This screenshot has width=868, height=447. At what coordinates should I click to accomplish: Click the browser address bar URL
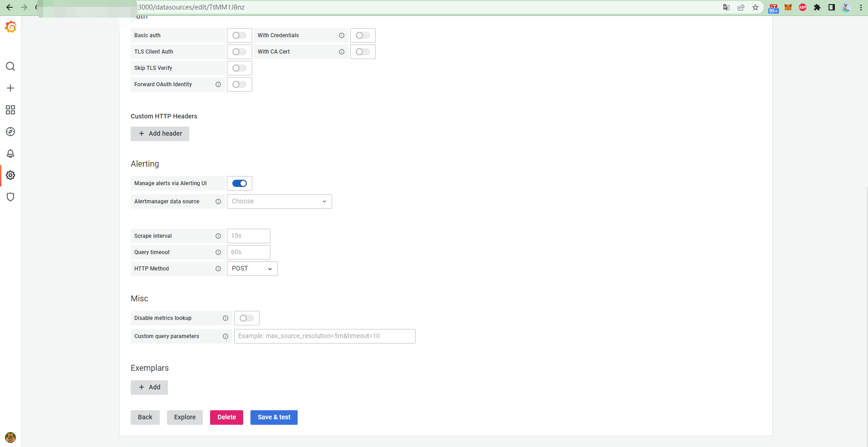tap(191, 7)
